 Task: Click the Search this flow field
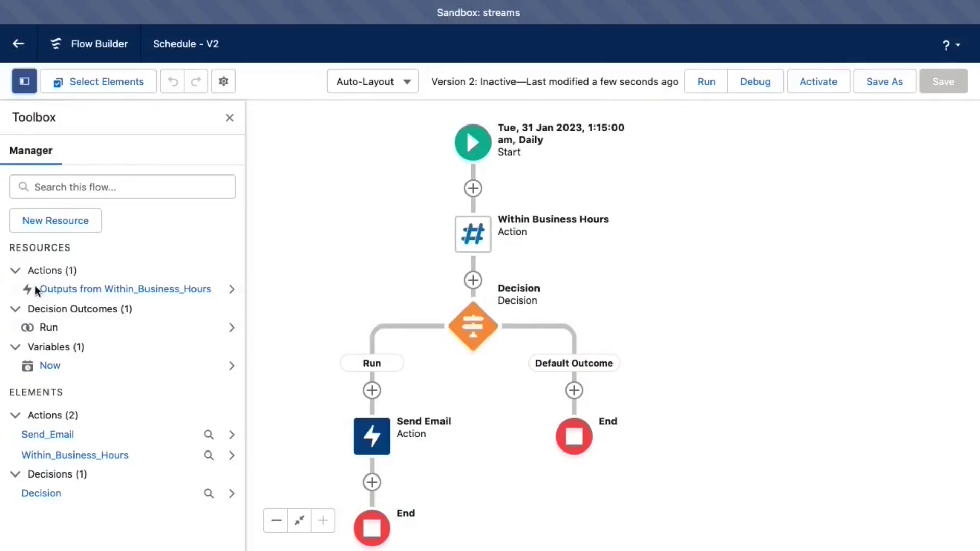pos(122,187)
